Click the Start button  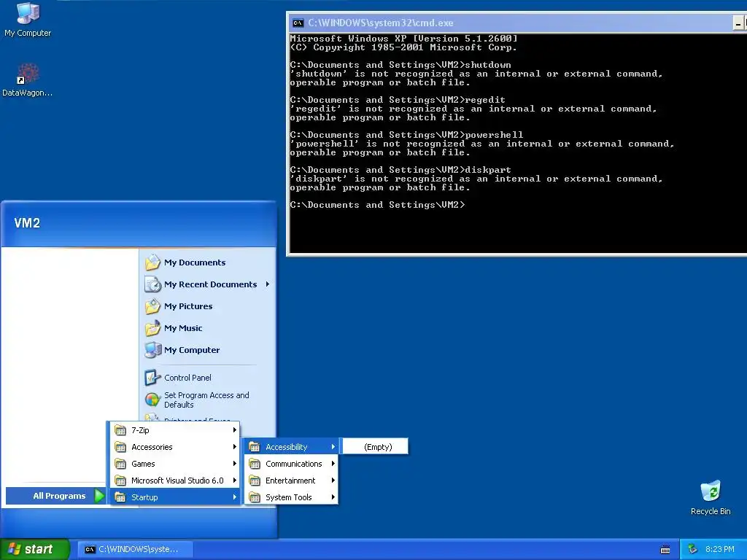tap(35, 549)
